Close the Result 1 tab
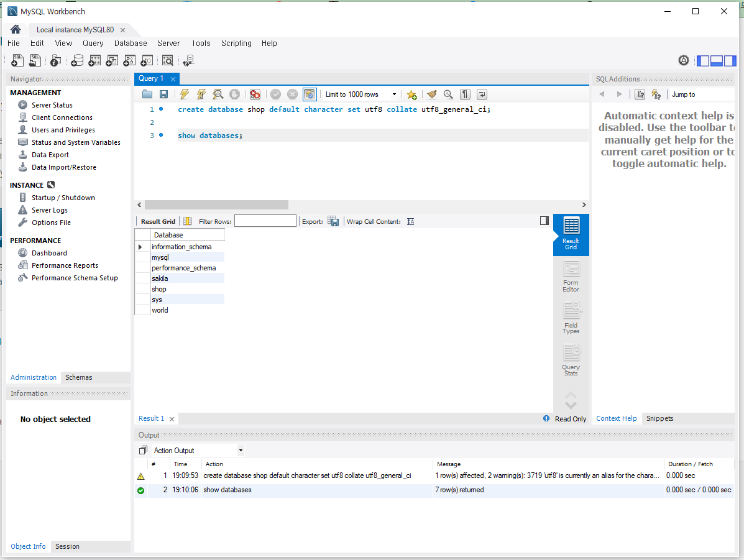This screenshot has height=560, width=744. point(172,419)
